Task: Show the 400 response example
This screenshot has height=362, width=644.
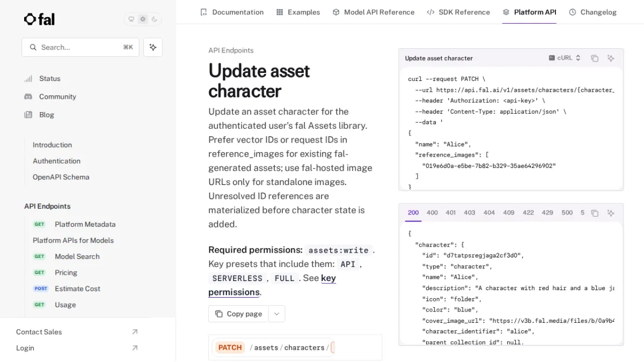Action: 432,213
